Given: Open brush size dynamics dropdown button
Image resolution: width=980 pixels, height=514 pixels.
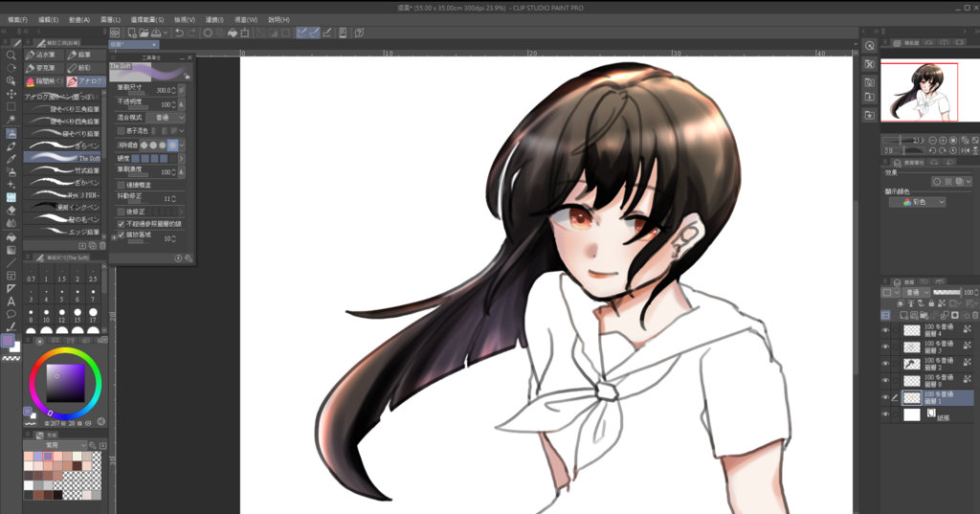Looking at the screenshot, I should pos(182,90).
